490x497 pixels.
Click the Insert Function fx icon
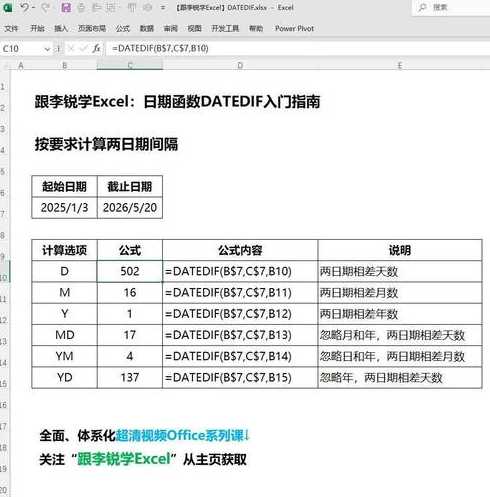coord(96,49)
